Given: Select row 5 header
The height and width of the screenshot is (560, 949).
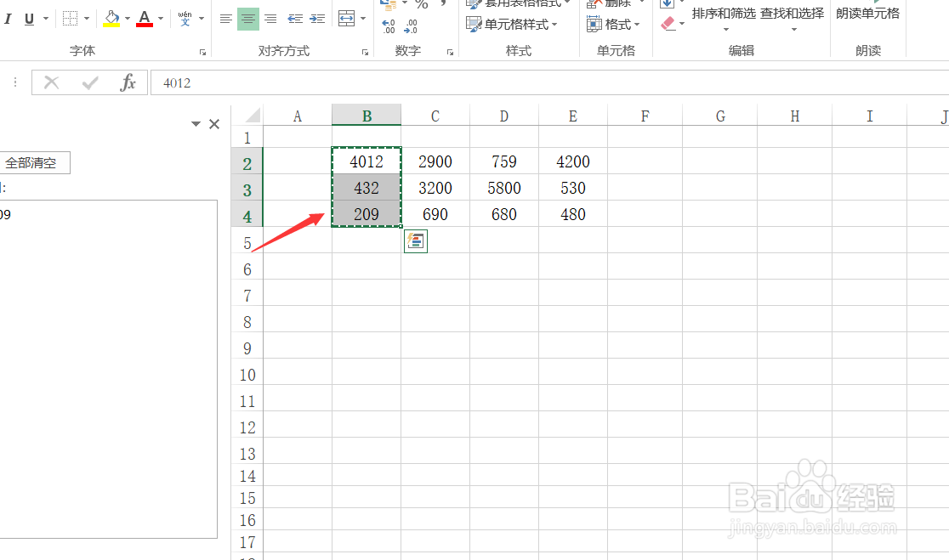Looking at the screenshot, I should pos(247,243).
